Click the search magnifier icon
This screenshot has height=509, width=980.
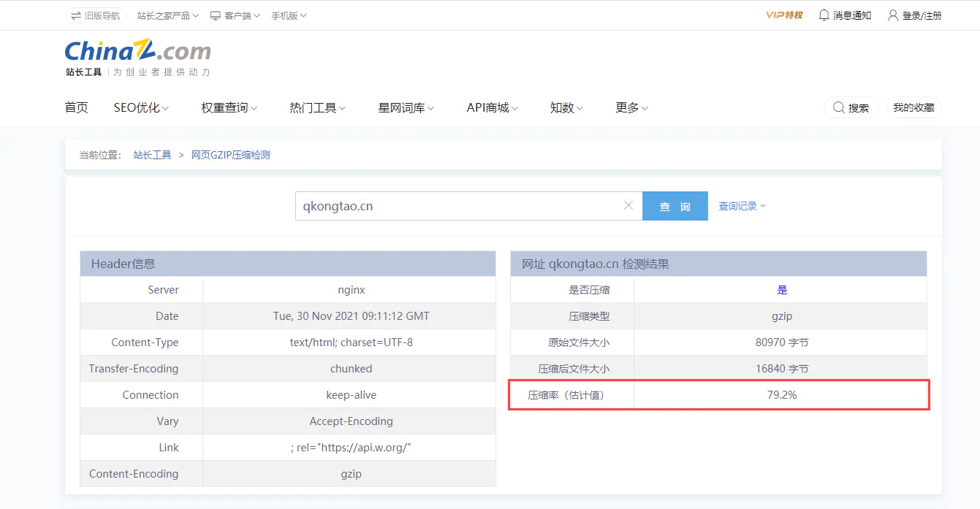pyautogui.click(x=837, y=107)
